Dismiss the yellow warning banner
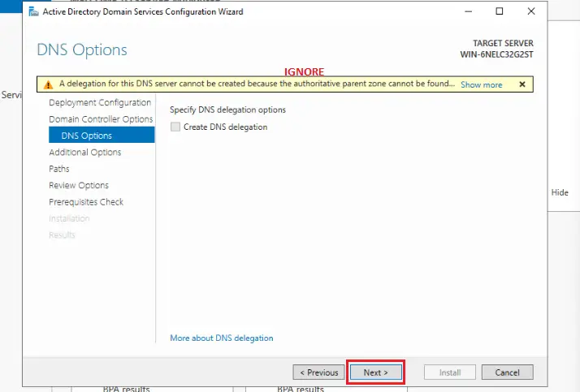The height and width of the screenshot is (392, 580). (x=522, y=84)
